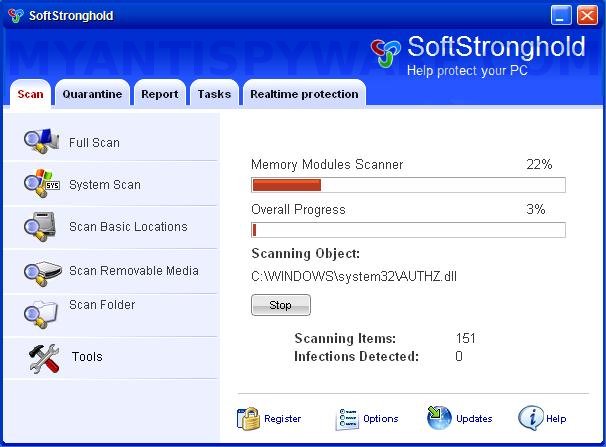Select the Scan Folder label
The image size is (606, 447).
[102, 304]
